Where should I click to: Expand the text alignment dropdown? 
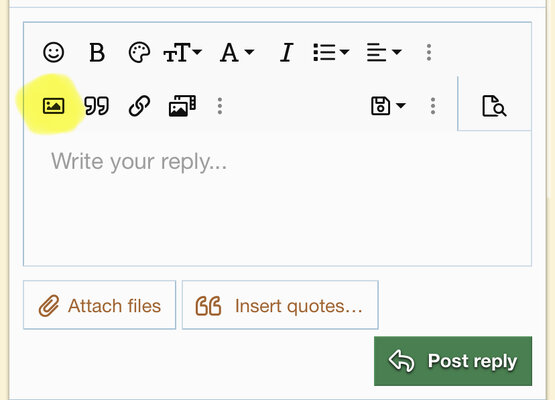click(x=384, y=52)
